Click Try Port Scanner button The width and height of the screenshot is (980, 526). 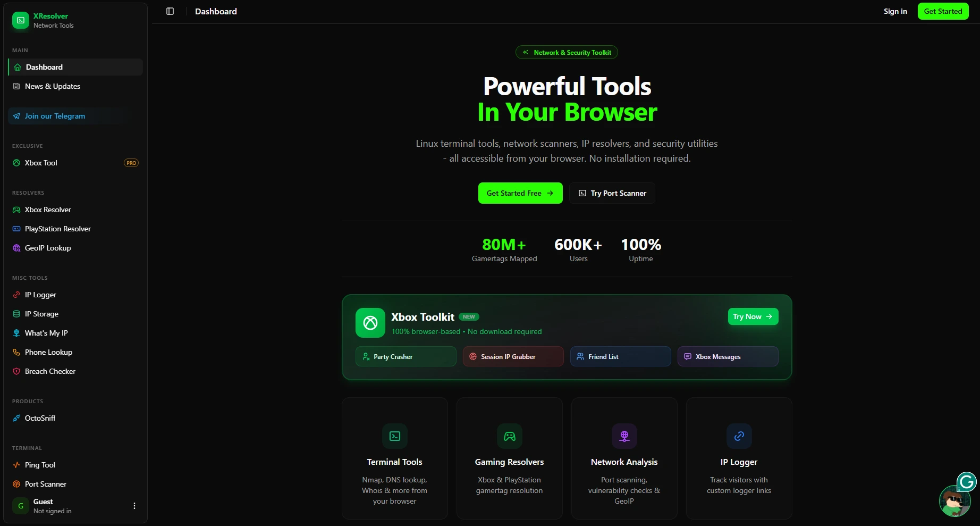[x=612, y=193]
